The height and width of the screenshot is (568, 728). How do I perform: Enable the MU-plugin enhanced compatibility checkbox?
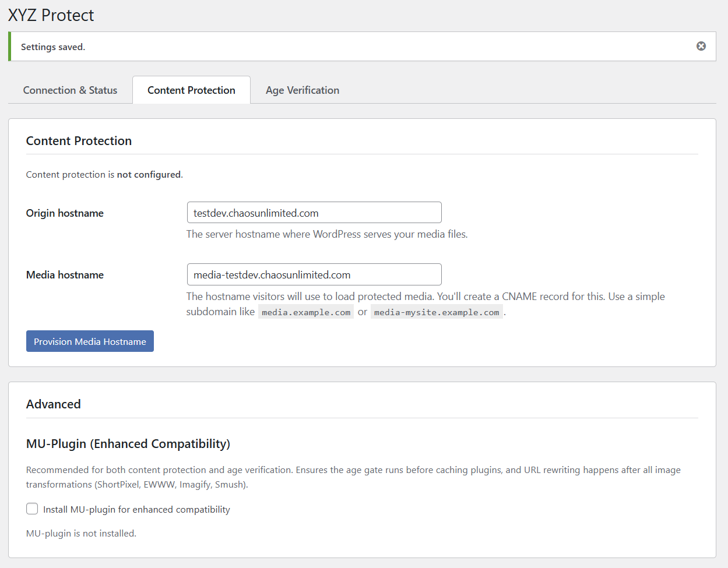coord(32,509)
